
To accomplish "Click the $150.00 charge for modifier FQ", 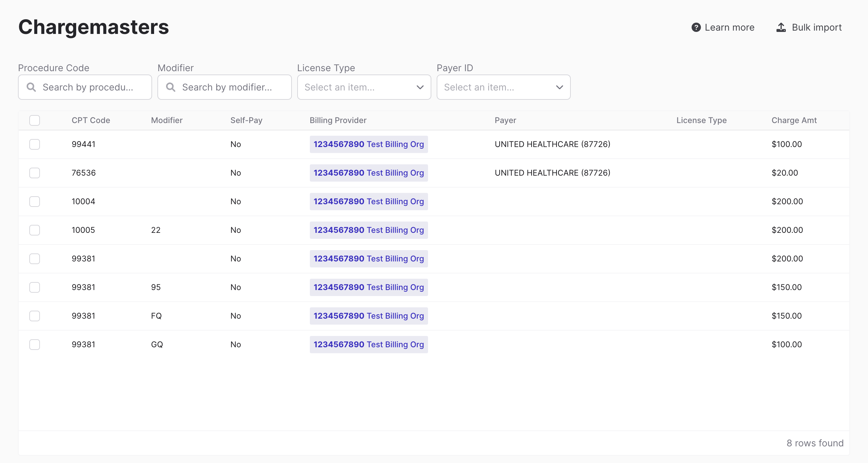I will coord(786,316).
